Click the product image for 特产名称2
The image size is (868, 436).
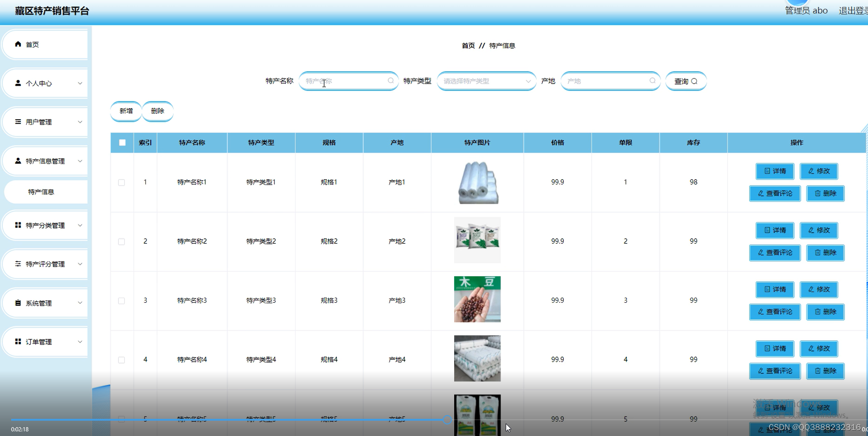pyautogui.click(x=477, y=240)
